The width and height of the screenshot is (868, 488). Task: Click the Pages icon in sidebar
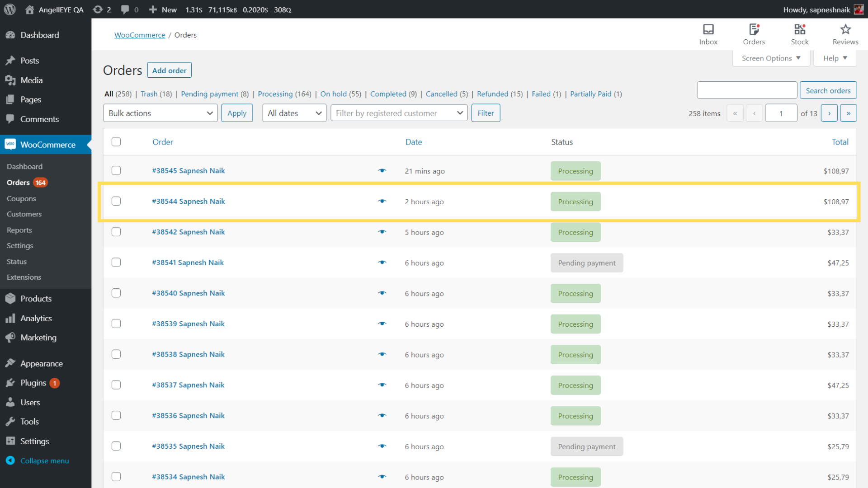pyautogui.click(x=10, y=99)
